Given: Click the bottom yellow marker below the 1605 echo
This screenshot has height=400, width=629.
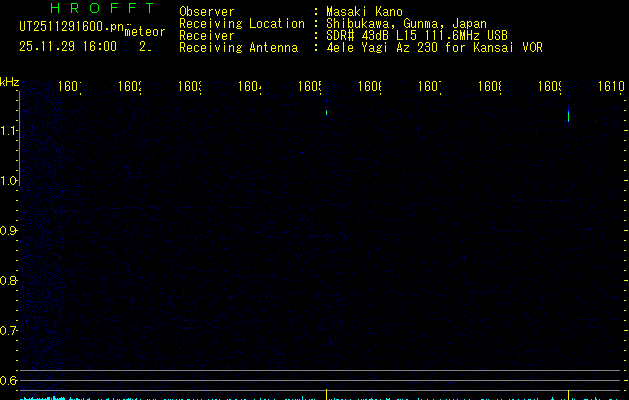Looking at the screenshot, I should pyautogui.click(x=327, y=394).
